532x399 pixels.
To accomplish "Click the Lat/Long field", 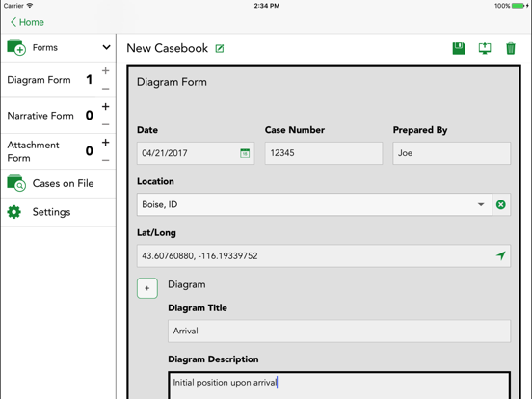I will (324, 255).
